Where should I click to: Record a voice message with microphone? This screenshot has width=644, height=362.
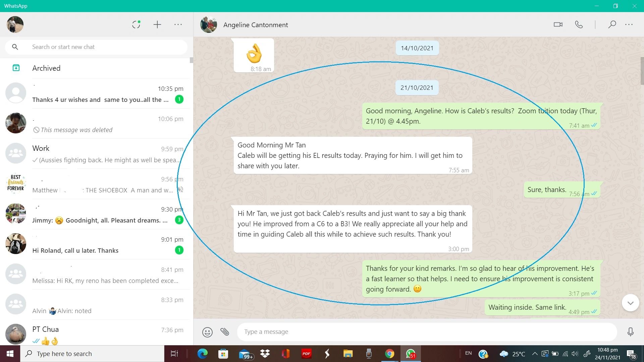pos(630,332)
